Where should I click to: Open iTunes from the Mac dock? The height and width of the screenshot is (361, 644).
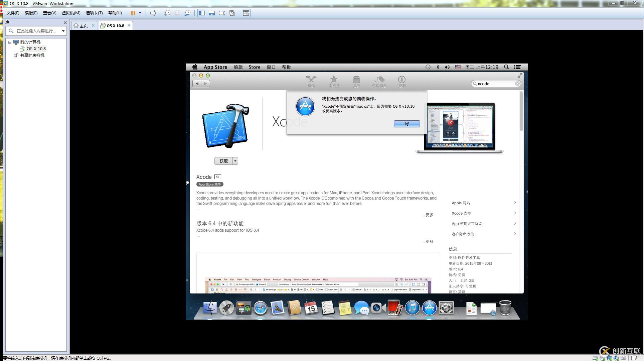pos(412,308)
